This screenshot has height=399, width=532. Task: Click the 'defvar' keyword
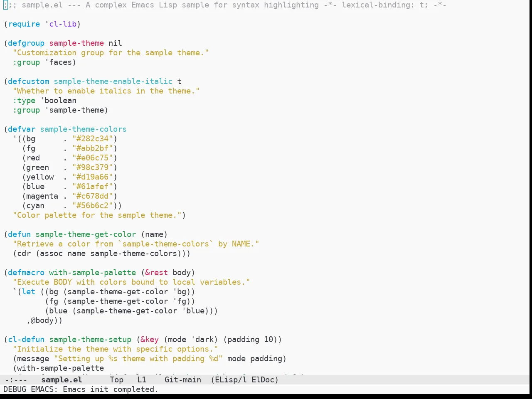(22, 129)
